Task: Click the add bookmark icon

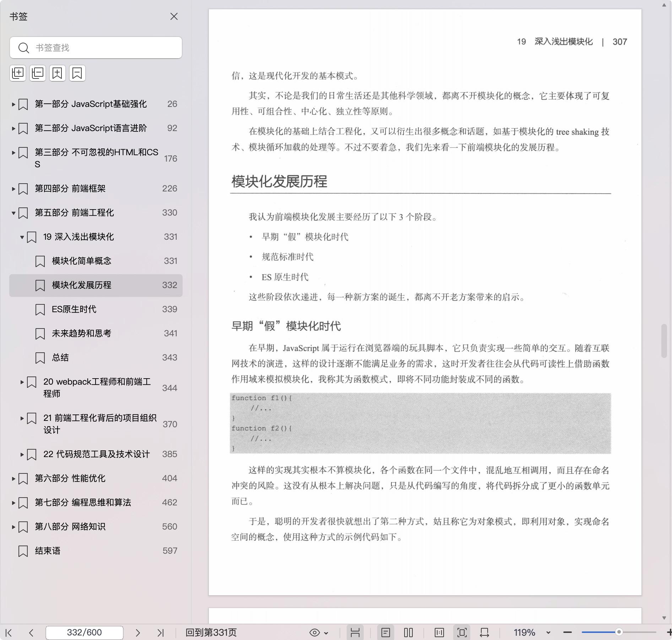Action: point(58,73)
